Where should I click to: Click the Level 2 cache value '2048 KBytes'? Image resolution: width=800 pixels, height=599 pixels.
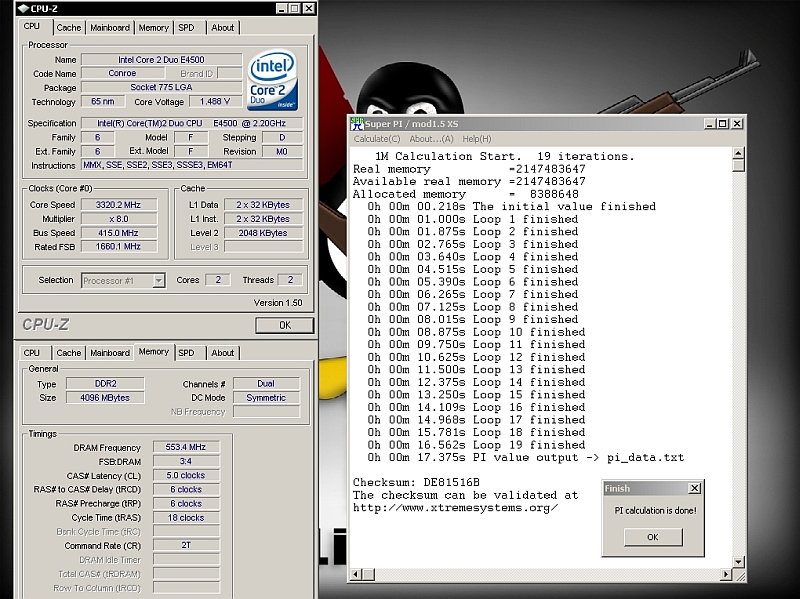pyautogui.click(x=263, y=233)
